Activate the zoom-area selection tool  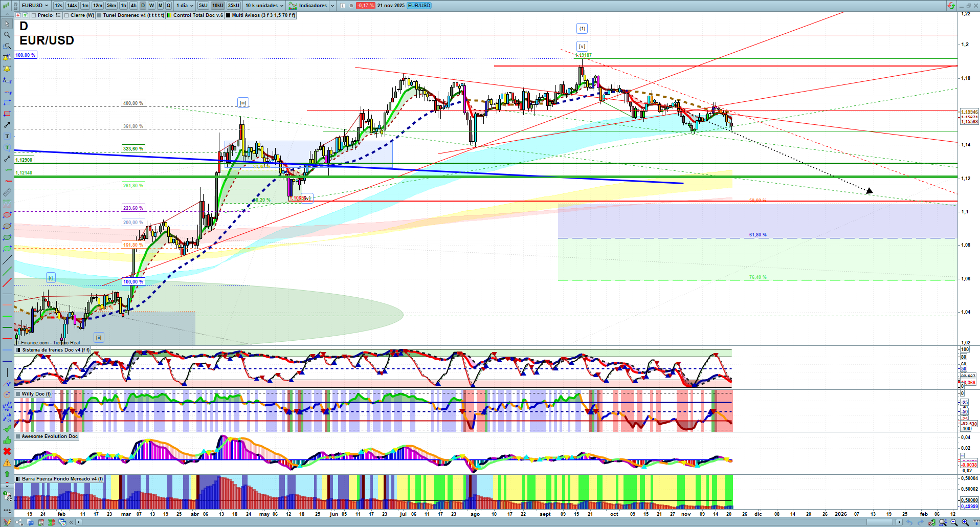[7, 46]
